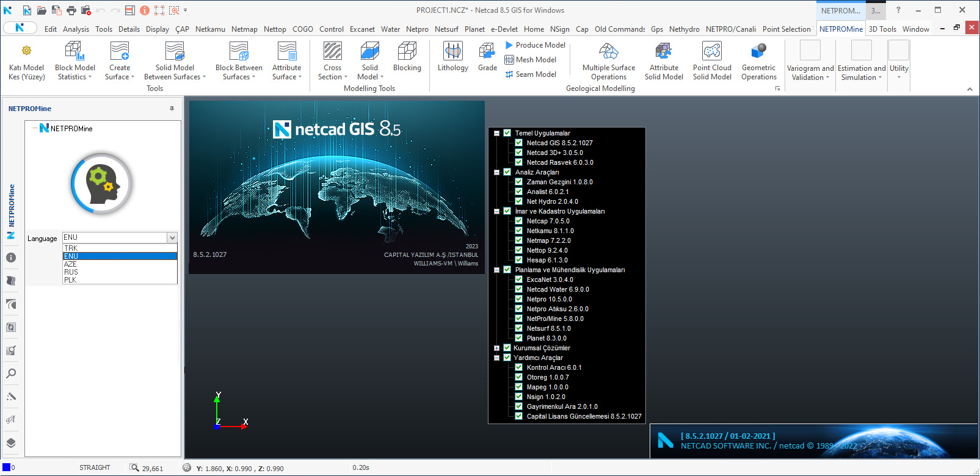980x476 pixels.
Task: Collapse İmar ve Kadastro Uygulamaları node
Action: point(496,211)
